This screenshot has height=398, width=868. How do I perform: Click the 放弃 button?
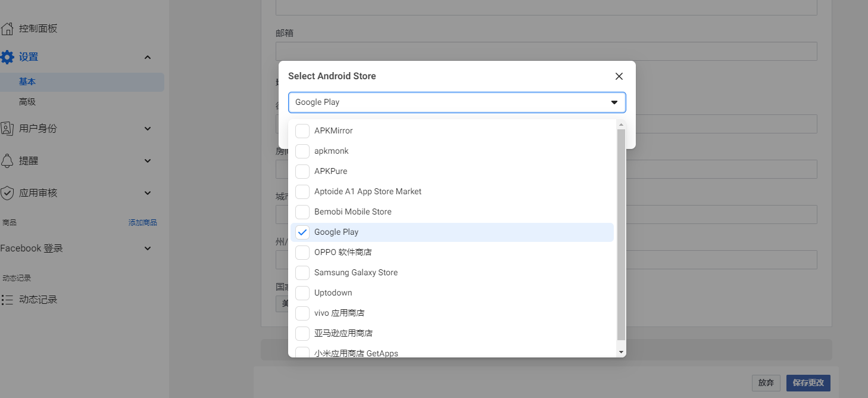[x=766, y=383]
